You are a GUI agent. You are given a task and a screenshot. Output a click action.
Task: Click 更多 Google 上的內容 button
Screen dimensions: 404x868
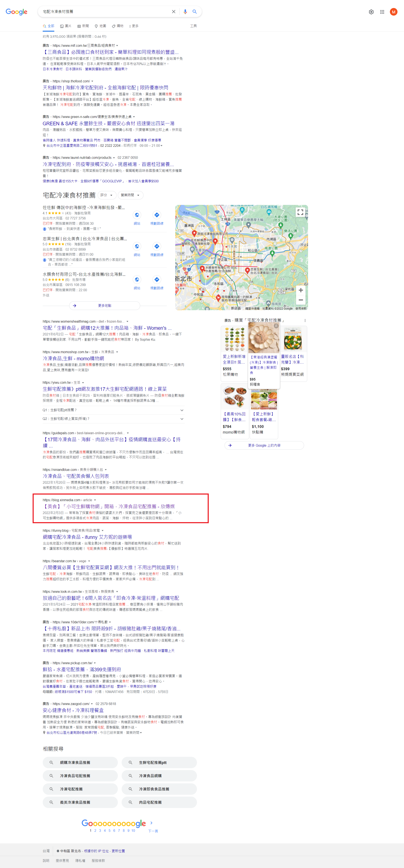click(x=264, y=445)
